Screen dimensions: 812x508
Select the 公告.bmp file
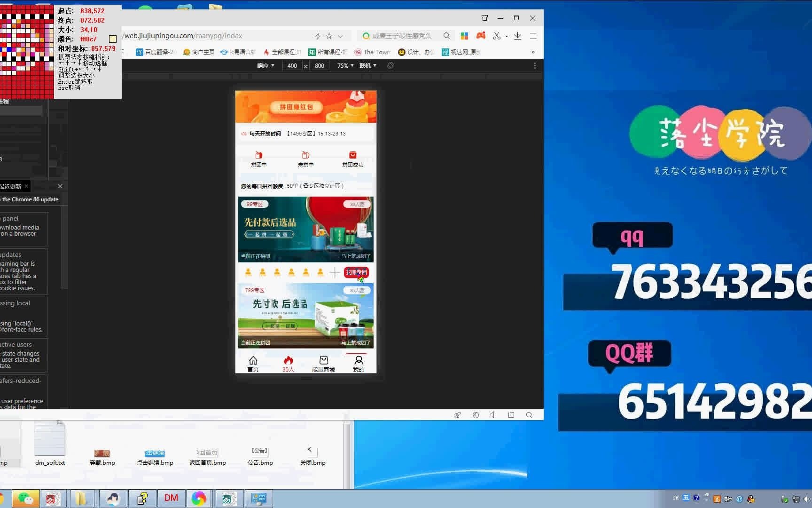[260, 455]
